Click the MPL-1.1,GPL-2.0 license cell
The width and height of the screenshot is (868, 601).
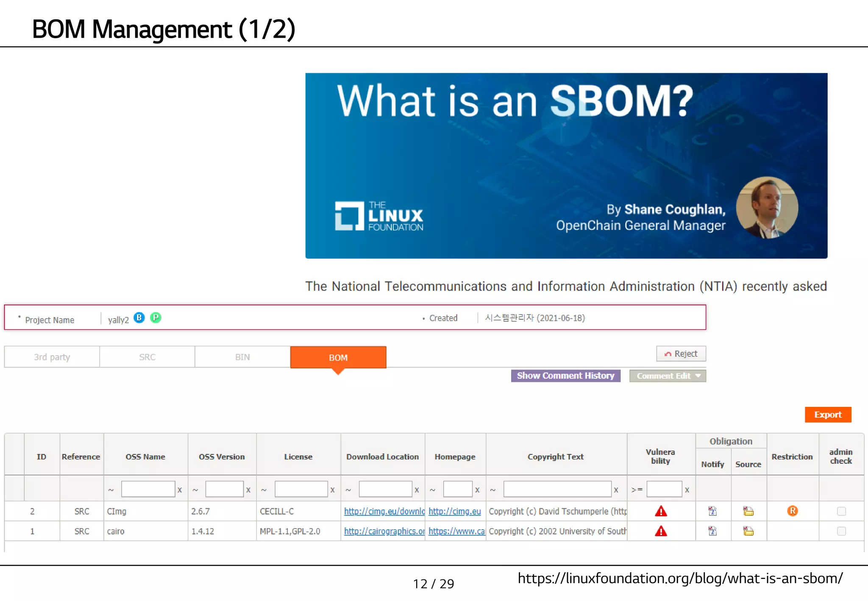298,531
